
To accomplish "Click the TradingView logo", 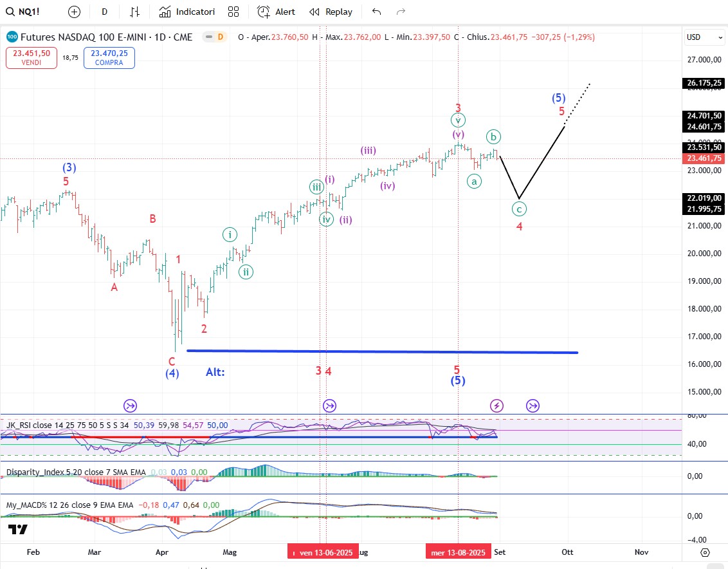I will tap(17, 529).
